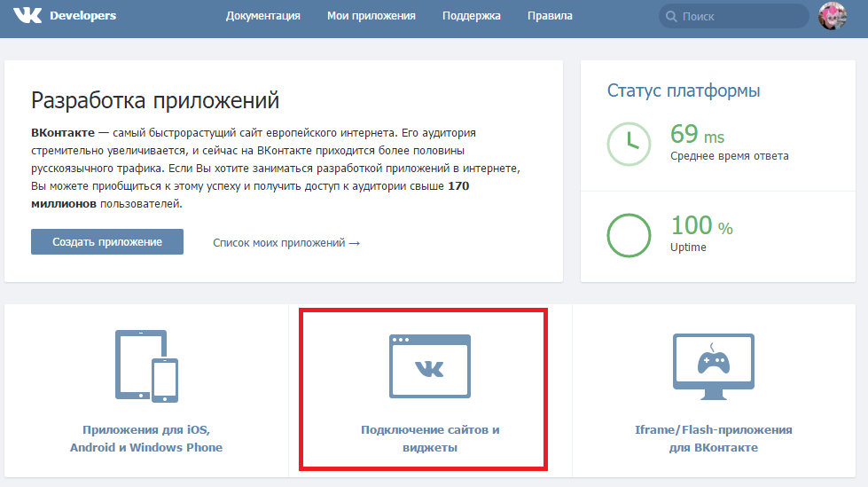Open the Правила page

point(551,16)
